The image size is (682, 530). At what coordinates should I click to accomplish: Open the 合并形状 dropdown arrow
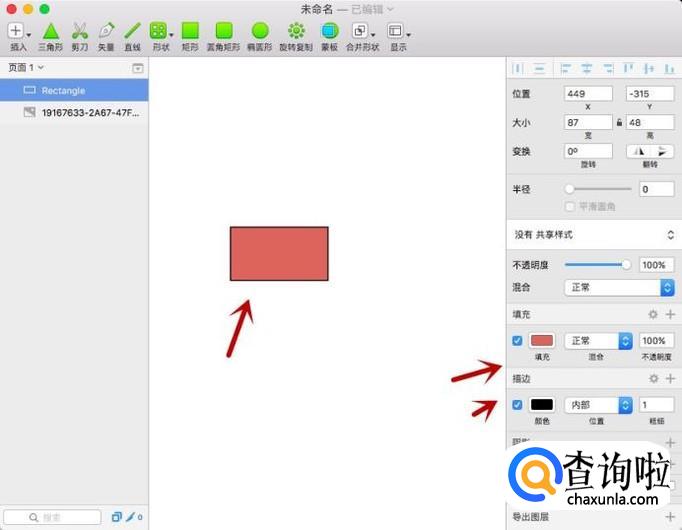(x=373, y=35)
